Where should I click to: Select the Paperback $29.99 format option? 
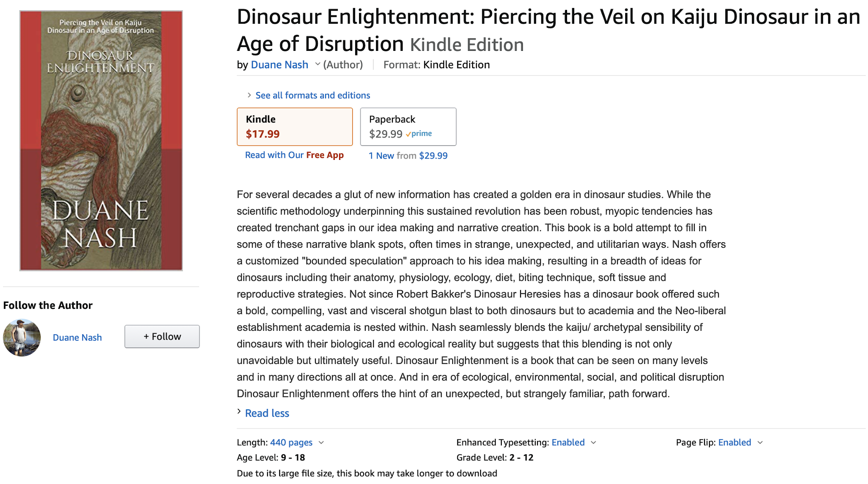408,126
